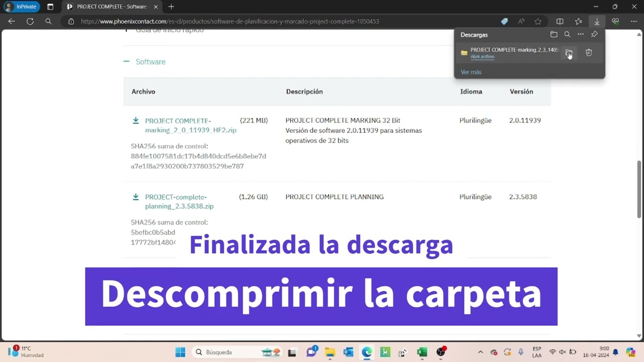644x362 pixels.
Task: Add this page to favorites with star icon
Action: pyautogui.click(x=538, y=22)
